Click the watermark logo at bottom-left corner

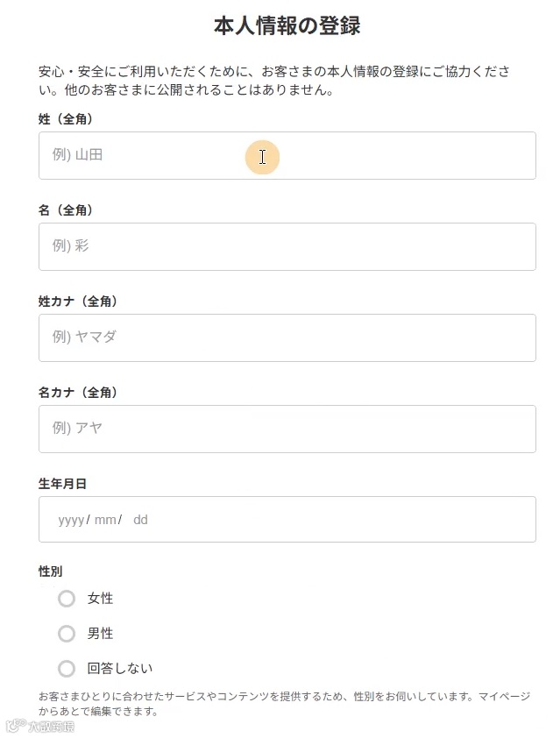pos(39,727)
